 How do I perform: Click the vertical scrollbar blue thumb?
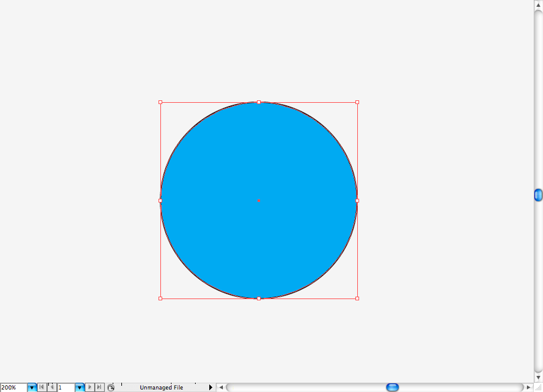(538, 195)
